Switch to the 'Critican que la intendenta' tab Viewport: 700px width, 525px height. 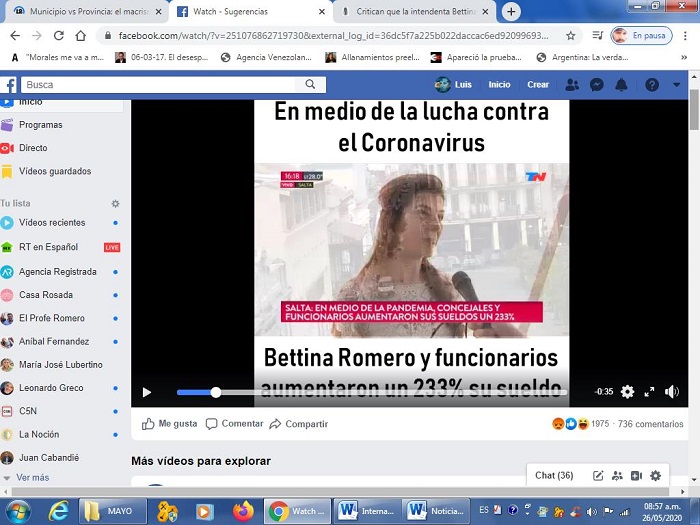click(x=415, y=12)
